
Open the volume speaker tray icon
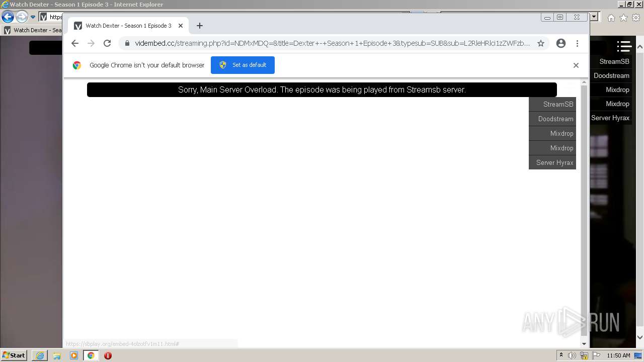click(572, 355)
